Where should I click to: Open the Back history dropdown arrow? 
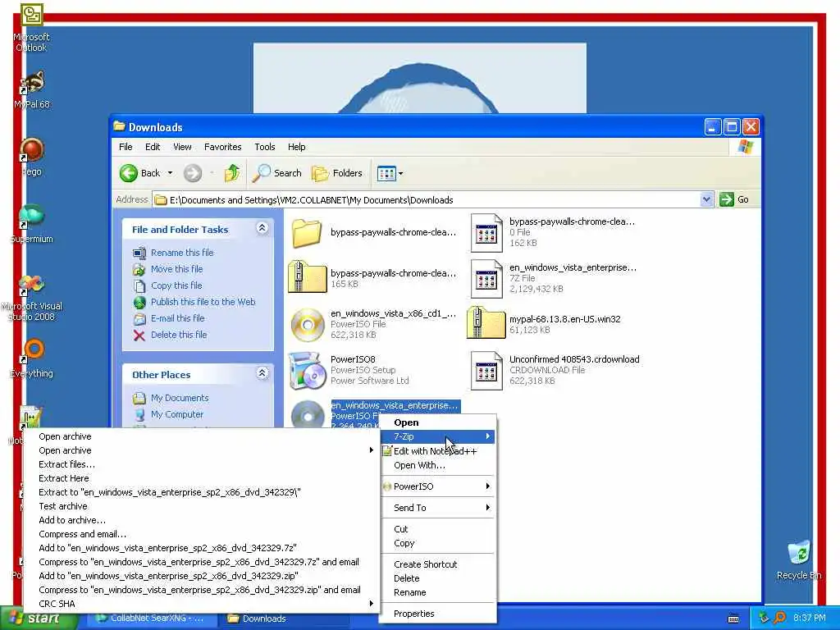pos(170,173)
